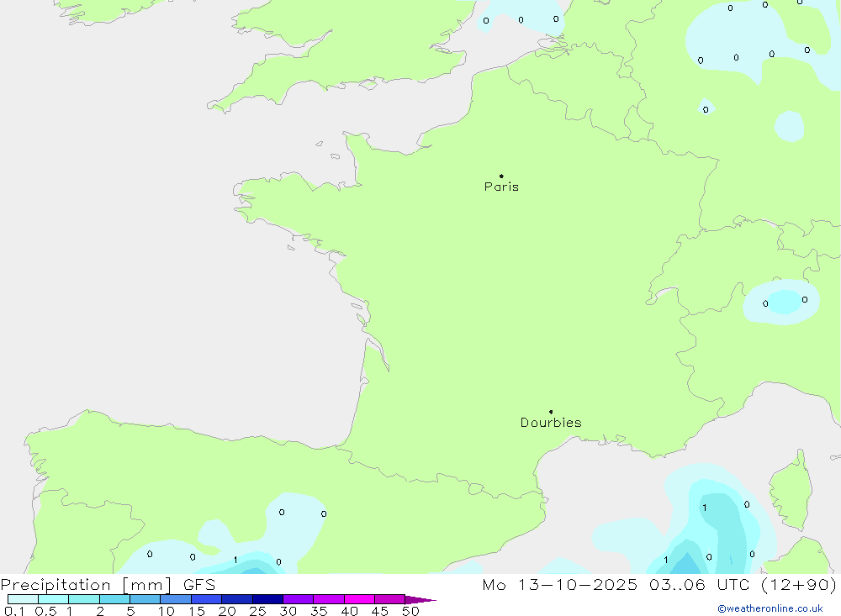Pick the 10–15 mm blue legend swatch
The width and height of the screenshot is (841, 616).
(x=176, y=599)
